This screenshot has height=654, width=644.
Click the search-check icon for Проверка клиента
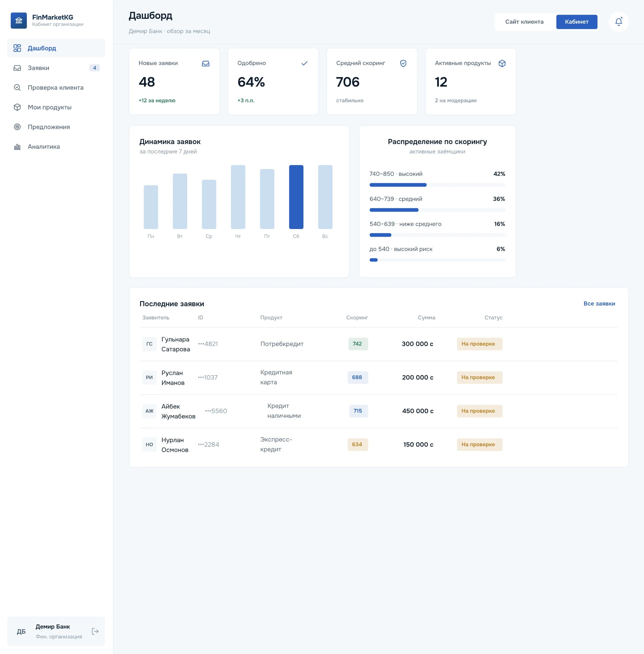(x=17, y=87)
